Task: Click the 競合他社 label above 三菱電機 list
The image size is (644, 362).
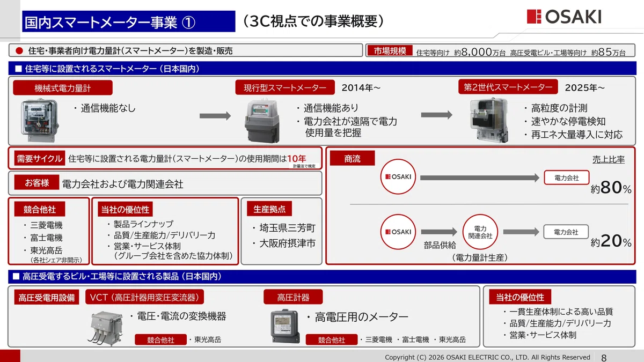Action: tap(40, 209)
